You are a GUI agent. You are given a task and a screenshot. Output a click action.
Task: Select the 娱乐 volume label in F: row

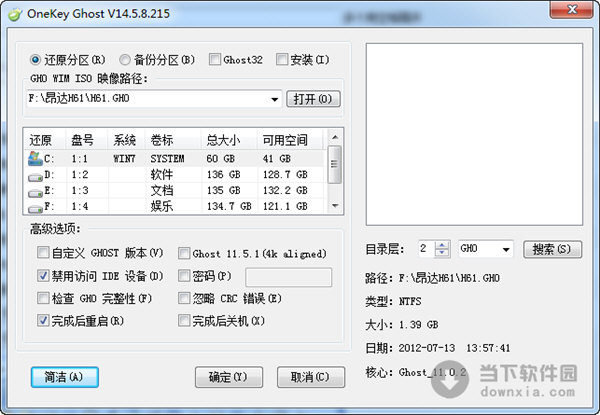point(161,206)
